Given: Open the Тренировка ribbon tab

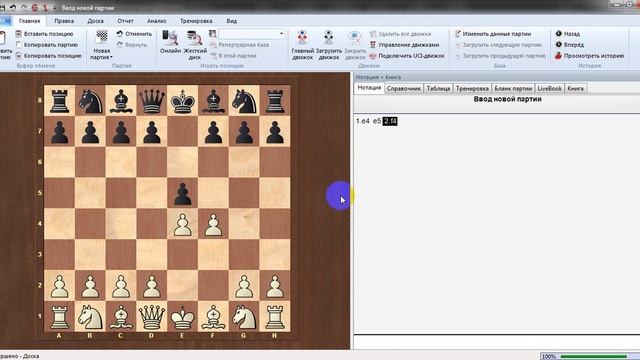Looking at the screenshot, I should pos(196,21).
